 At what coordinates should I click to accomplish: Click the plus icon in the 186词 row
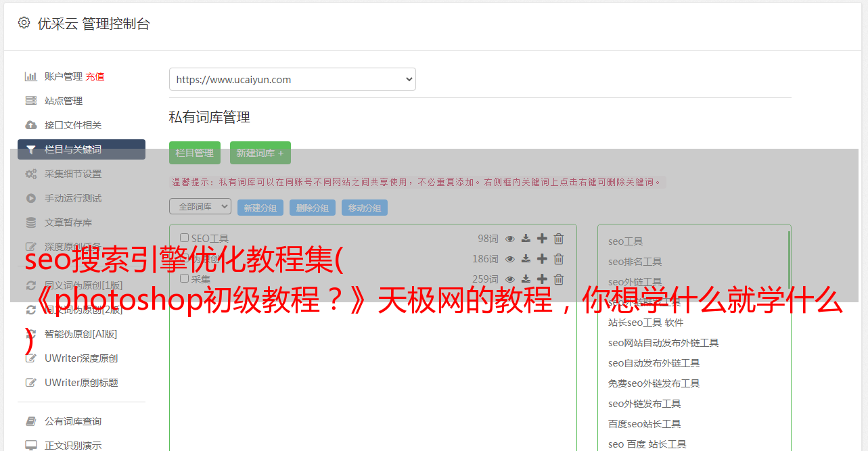(x=542, y=259)
